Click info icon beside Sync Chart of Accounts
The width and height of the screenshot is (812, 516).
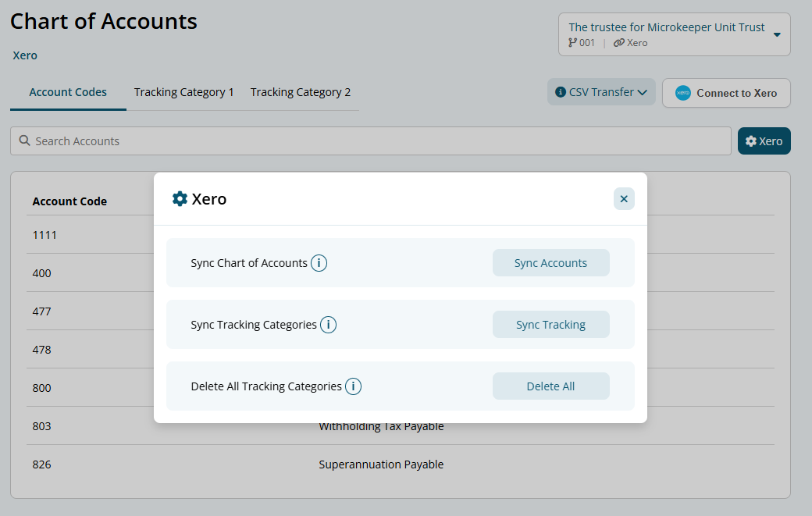(319, 263)
